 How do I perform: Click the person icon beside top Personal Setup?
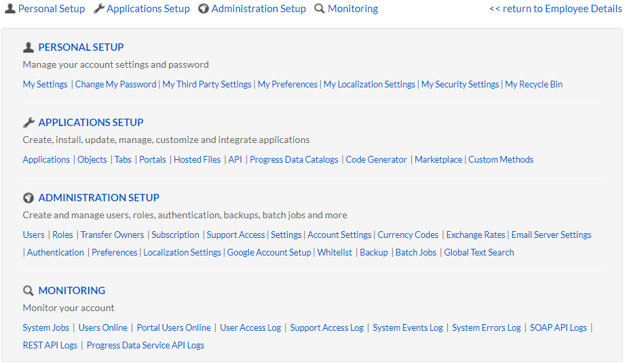[x=10, y=9]
